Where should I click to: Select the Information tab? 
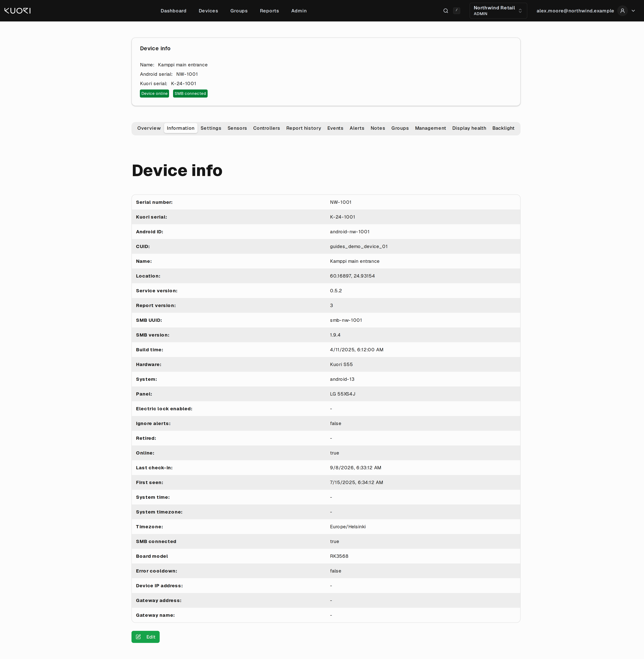[181, 128]
